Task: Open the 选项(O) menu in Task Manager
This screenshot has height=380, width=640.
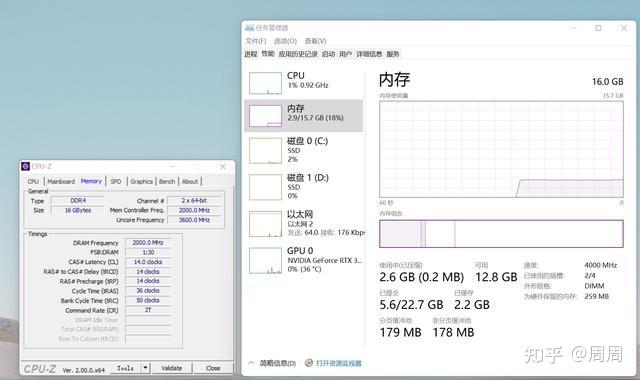Action: pos(285,41)
